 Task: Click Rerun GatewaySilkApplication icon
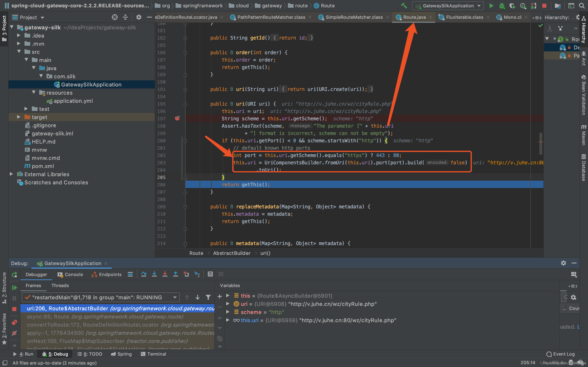pos(14,275)
